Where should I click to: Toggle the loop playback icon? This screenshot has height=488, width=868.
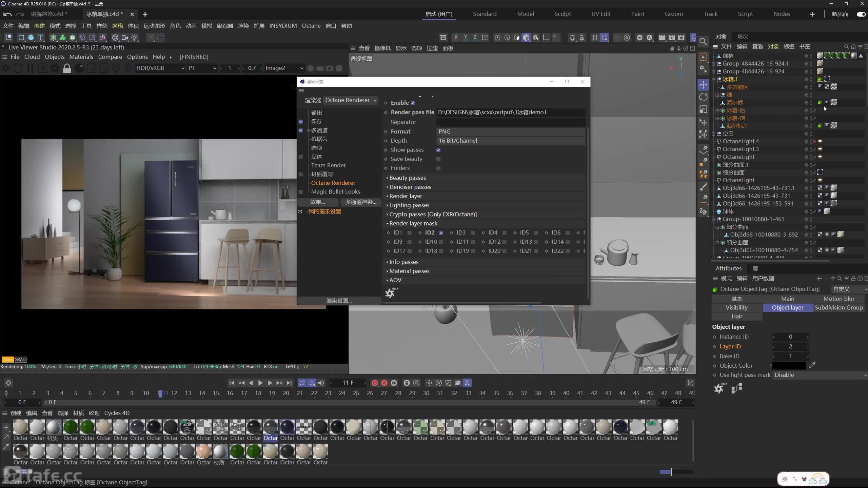(302, 383)
